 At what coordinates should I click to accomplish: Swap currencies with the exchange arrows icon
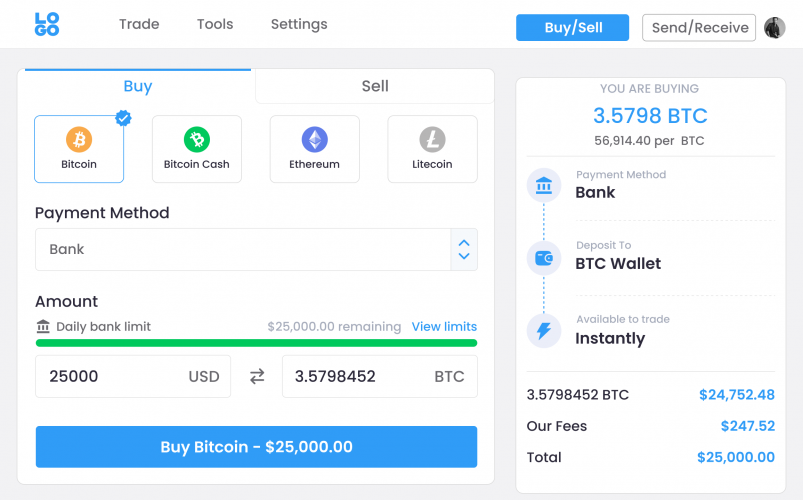257,377
